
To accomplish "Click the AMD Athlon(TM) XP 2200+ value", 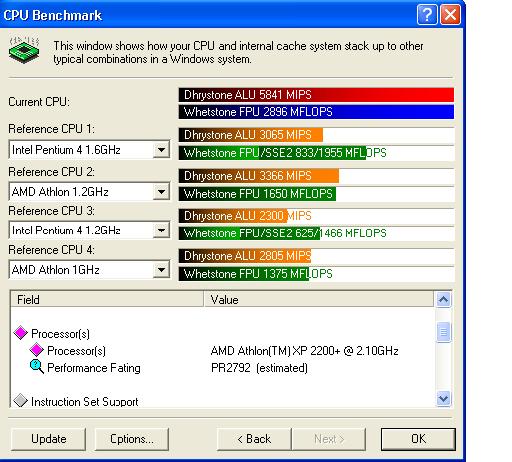I will pyautogui.click(x=305, y=351).
